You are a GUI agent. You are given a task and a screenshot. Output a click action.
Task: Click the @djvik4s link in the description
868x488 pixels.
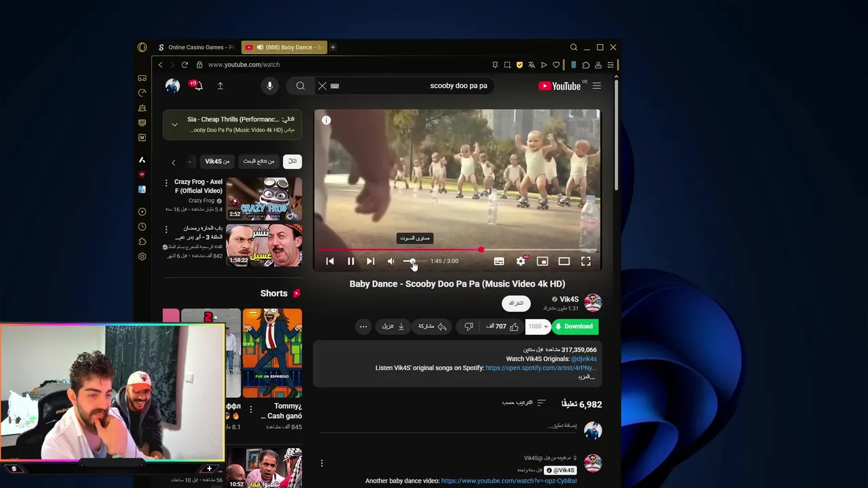(x=584, y=359)
